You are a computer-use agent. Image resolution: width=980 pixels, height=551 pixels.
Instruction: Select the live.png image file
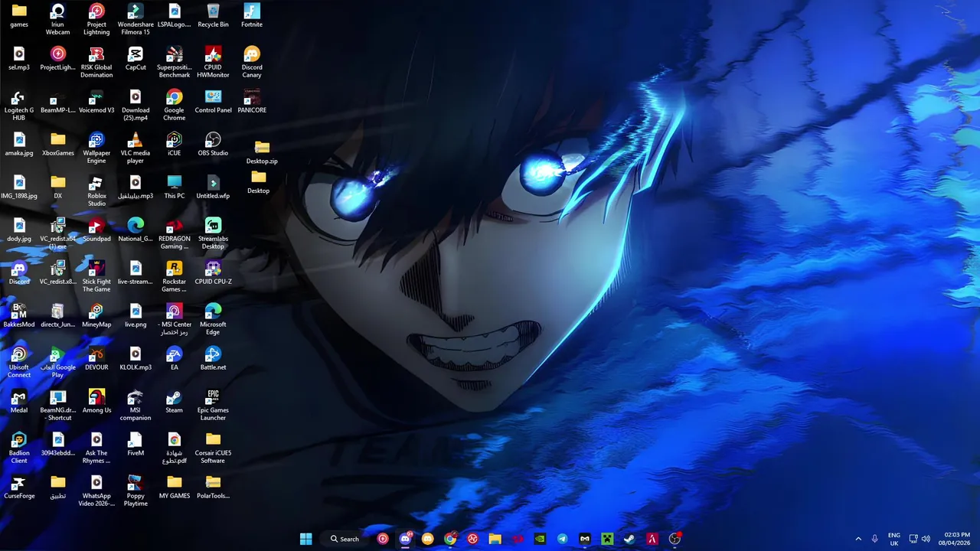pos(136,316)
